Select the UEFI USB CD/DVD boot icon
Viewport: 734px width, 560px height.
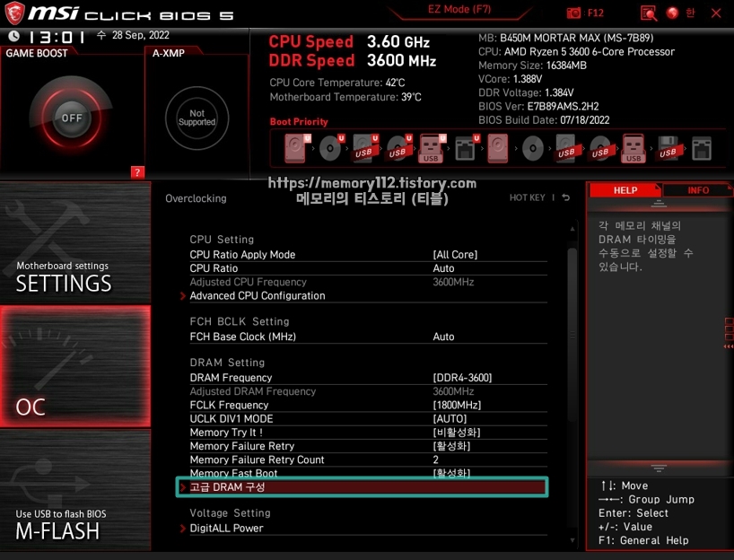click(x=398, y=148)
